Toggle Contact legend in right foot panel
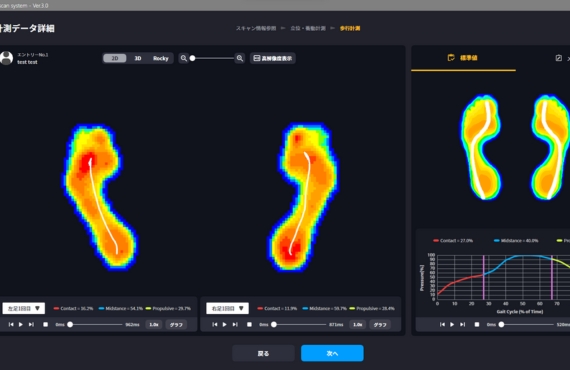 [x=277, y=308]
